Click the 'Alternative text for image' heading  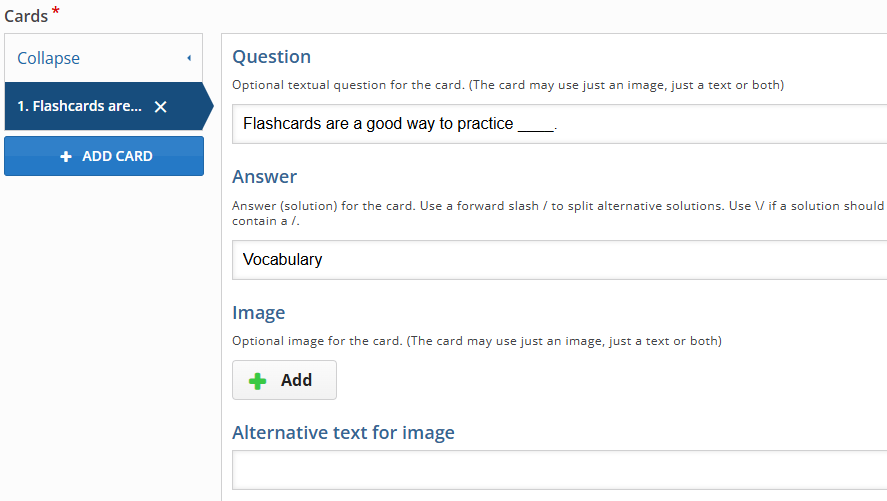(343, 433)
